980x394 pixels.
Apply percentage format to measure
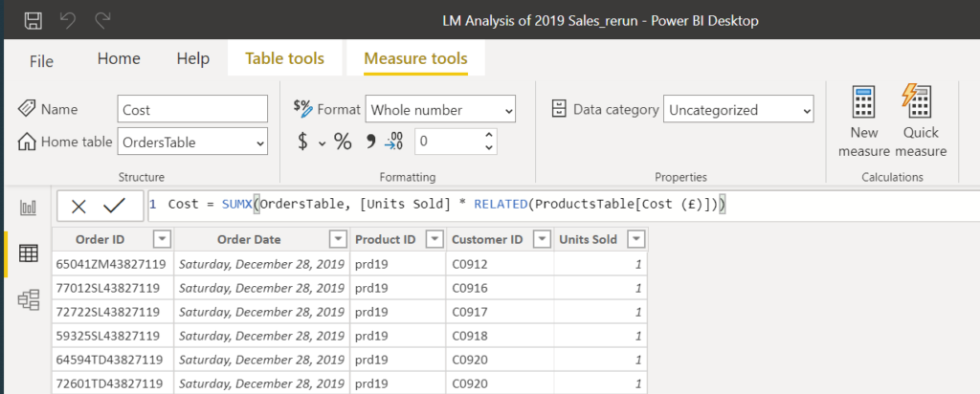pos(343,142)
